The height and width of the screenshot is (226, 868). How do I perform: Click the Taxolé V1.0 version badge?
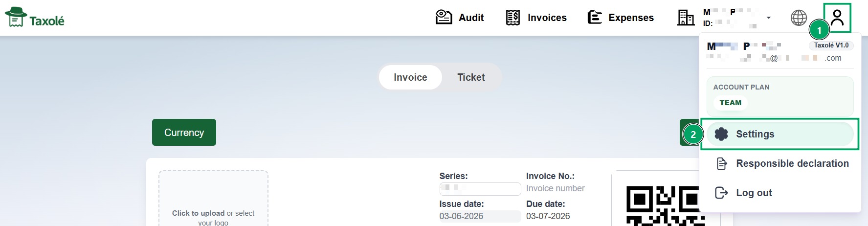831,45
